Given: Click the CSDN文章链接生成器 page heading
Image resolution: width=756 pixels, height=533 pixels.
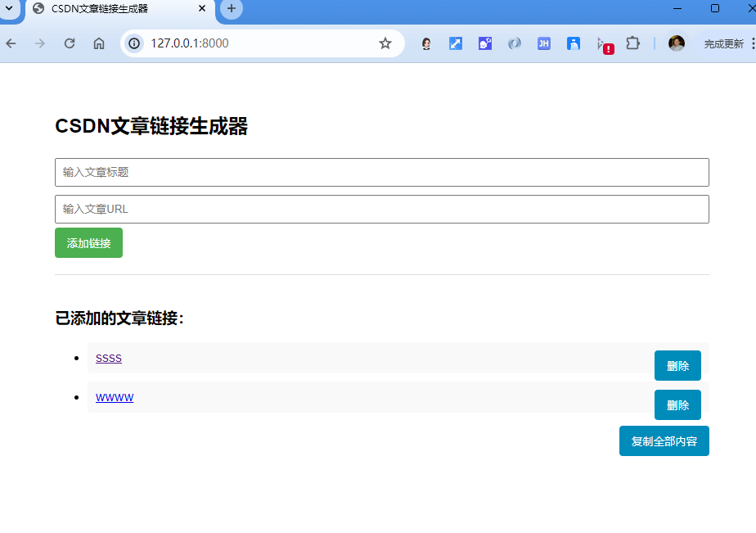Looking at the screenshot, I should [x=151, y=126].
